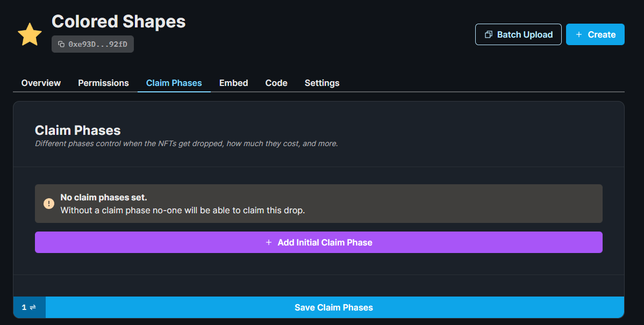Image resolution: width=644 pixels, height=325 pixels.
Task: Click the plus icon on Add Initial Claim Phase
Action: pos(269,242)
